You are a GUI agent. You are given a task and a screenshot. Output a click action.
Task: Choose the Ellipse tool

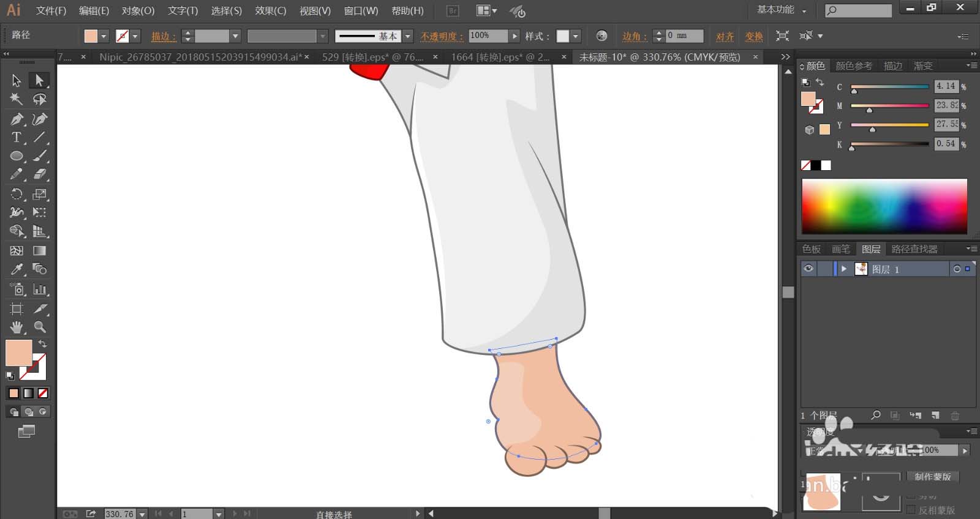pos(17,156)
